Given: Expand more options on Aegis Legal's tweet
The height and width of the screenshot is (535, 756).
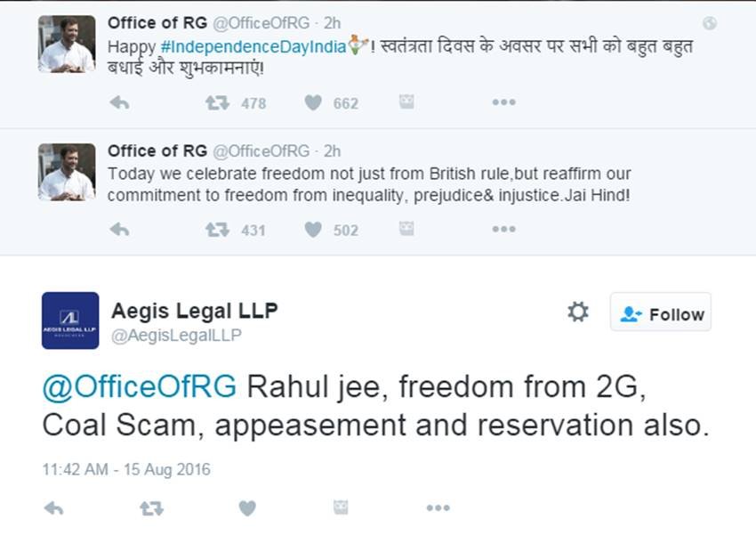Looking at the screenshot, I should (436, 506).
